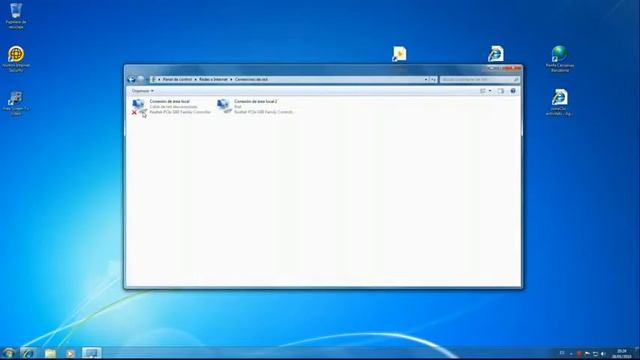The image size is (640, 360).
Task: Click the Forward navigation arrow
Action: tap(141, 80)
